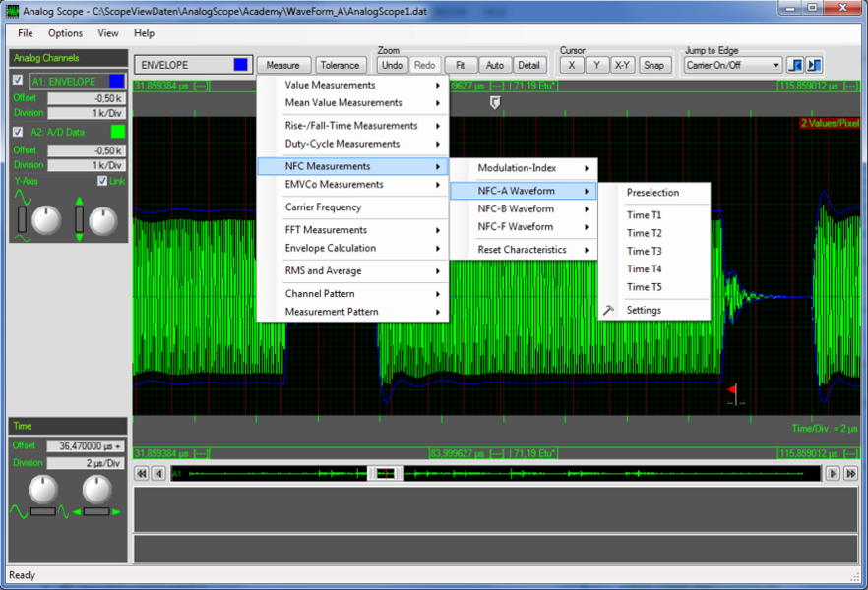Toggle the Y-Axis Link checkbox
The image size is (868, 590).
coord(102,181)
